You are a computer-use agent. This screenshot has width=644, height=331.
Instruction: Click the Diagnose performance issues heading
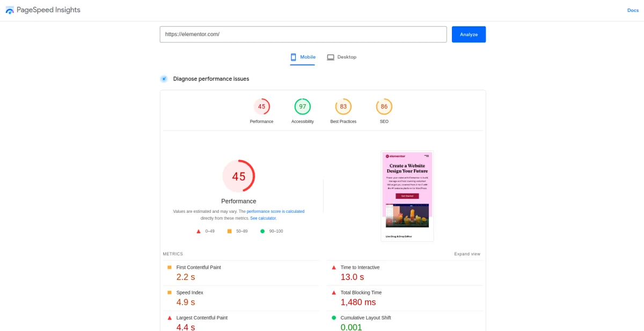click(211, 79)
